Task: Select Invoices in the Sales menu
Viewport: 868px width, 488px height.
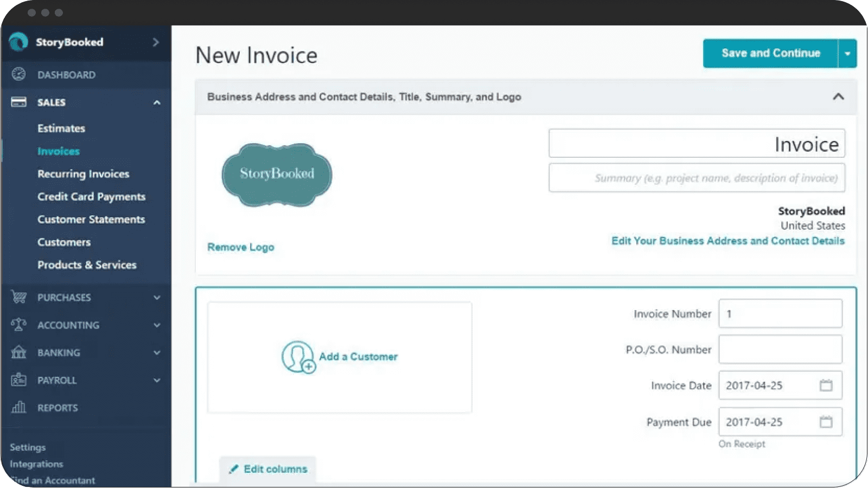Action: pyautogui.click(x=59, y=151)
